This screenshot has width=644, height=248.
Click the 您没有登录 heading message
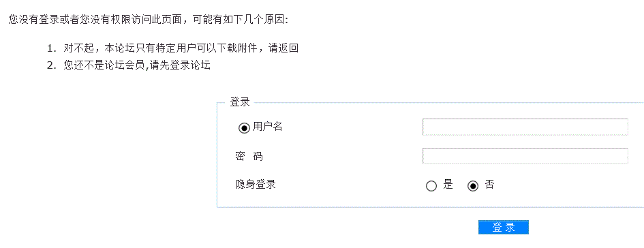149,20
